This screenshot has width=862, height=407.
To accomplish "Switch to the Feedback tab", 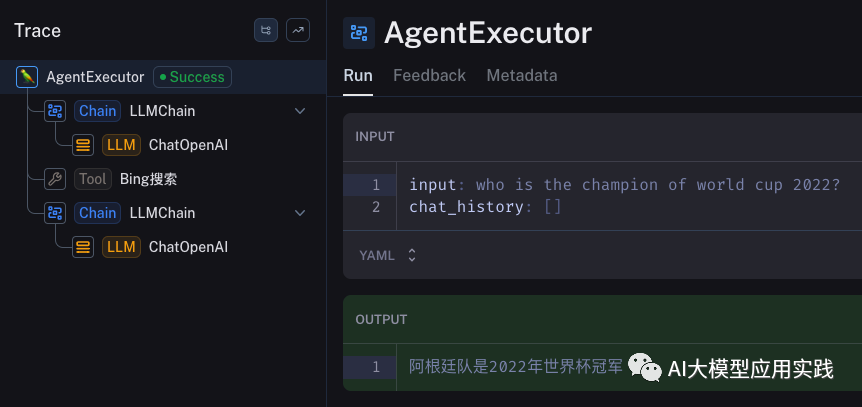I will pos(429,75).
